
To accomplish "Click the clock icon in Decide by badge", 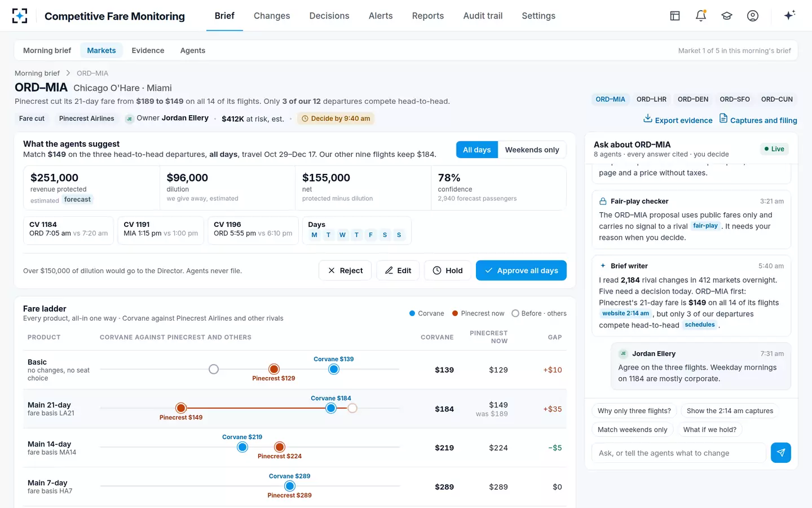I will tap(305, 119).
